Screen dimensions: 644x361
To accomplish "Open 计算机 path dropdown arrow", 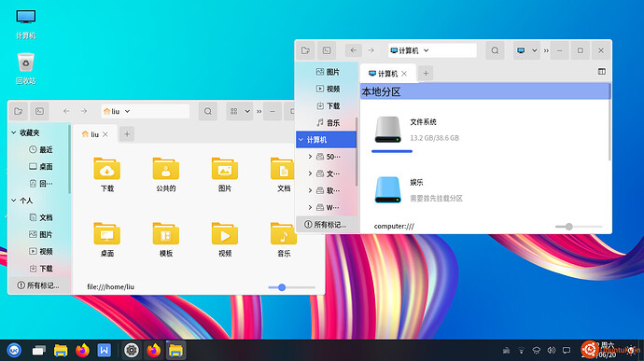I will coord(427,50).
